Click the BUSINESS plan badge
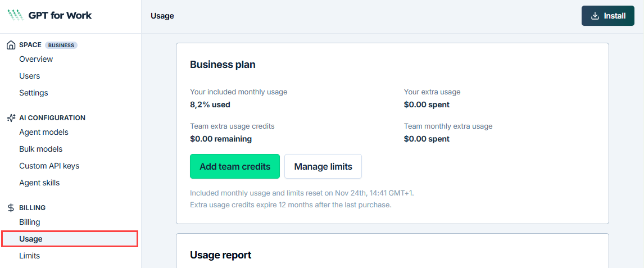This screenshot has width=644, height=268. click(x=61, y=45)
